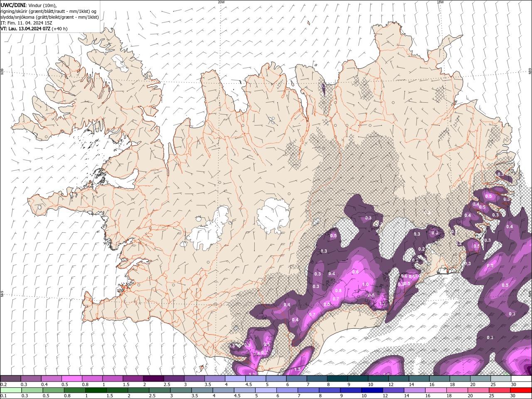Click the lower legend swatch starting at 4

point(223,390)
